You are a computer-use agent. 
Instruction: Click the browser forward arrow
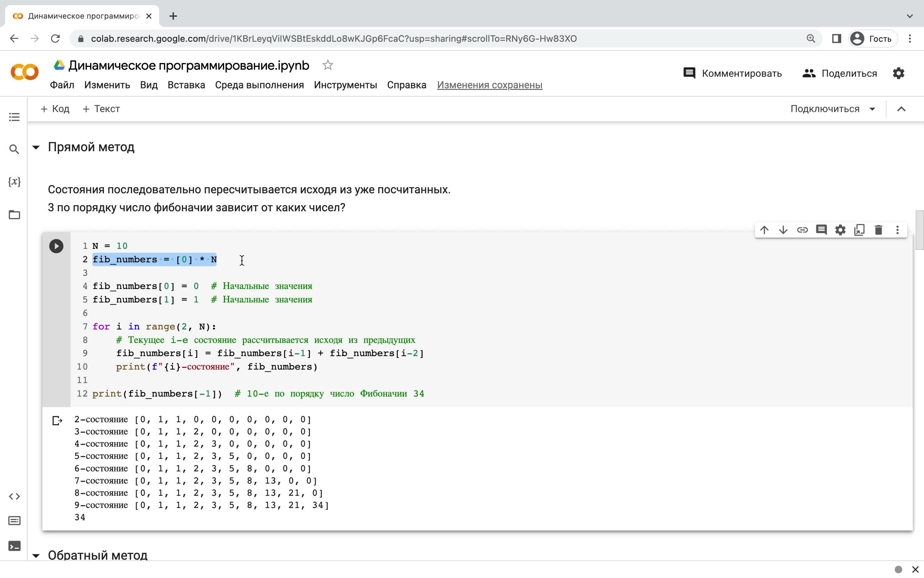coord(35,39)
